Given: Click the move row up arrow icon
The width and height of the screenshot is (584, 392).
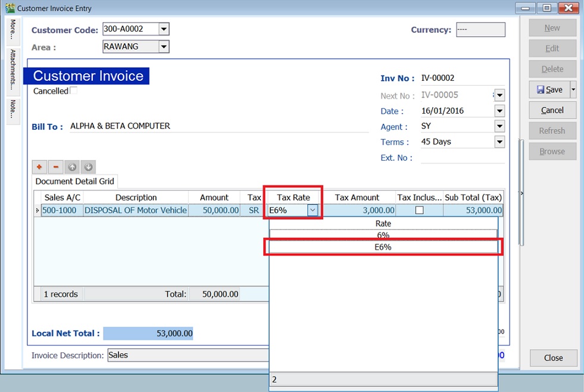Looking at the screenshot, I should pyautogui.click(x=71, y=168).
